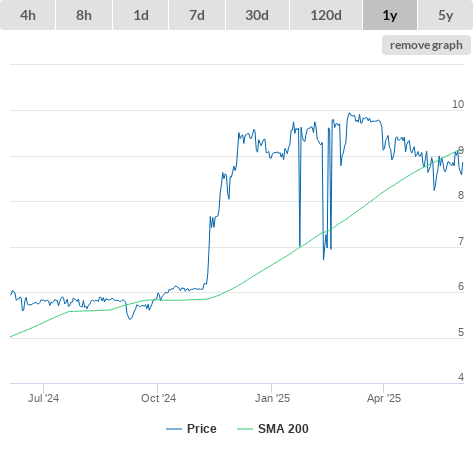Select the 120d time range
The height and width of the screenshot is (455, 474).
326,15
